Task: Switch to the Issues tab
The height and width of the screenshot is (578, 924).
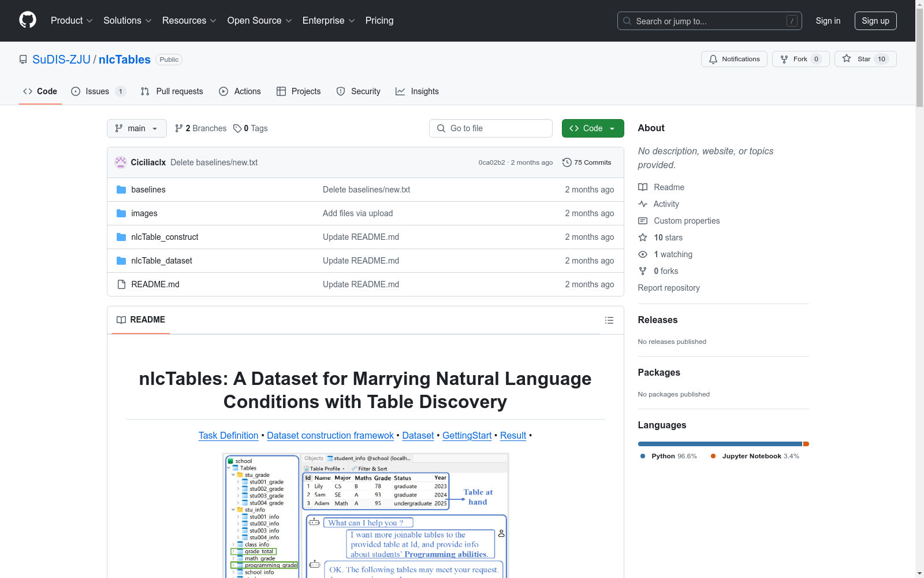Action: point(98,91)
